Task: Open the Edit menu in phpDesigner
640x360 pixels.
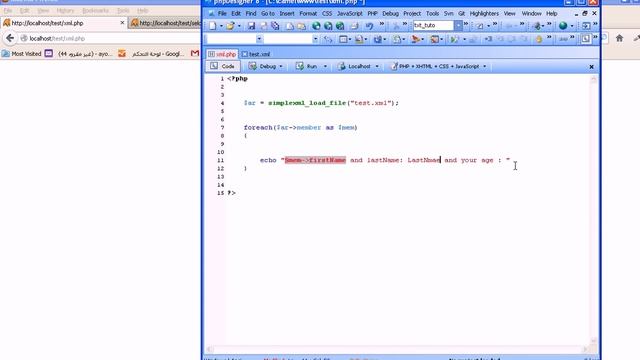Action: [x=236, y=13]
